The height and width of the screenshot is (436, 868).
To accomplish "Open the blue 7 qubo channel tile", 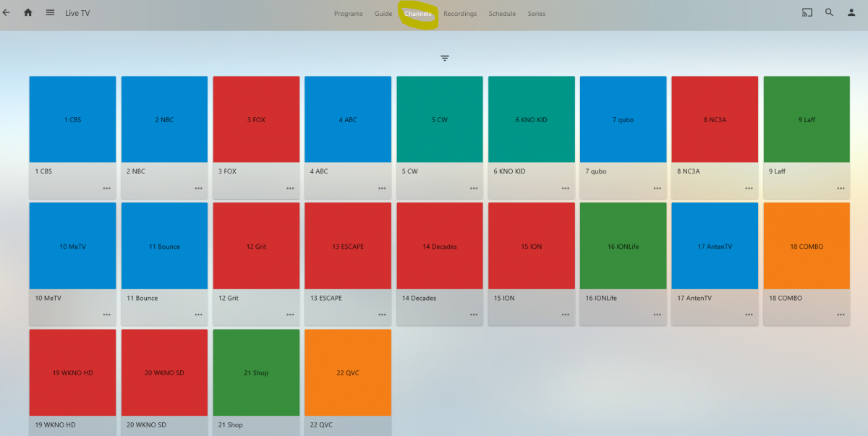I will coord(624,119).
